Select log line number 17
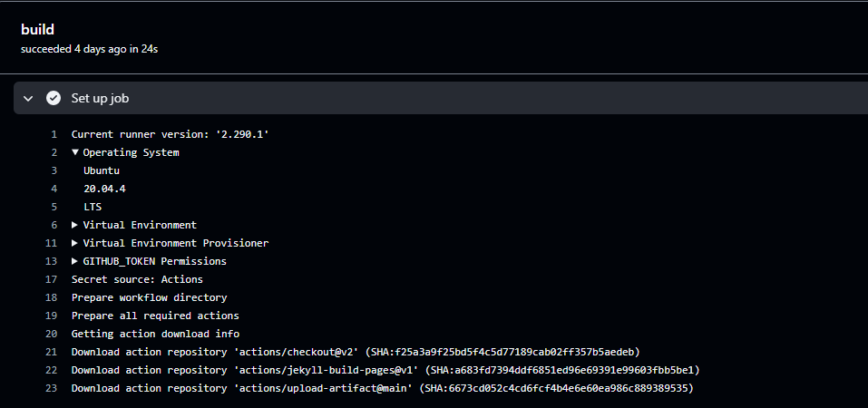The width and height of the screenshot is (868, 408). (x=51, y=279)
